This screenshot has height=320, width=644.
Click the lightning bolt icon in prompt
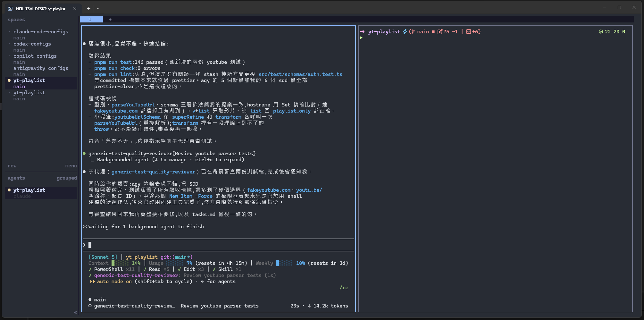click(x=405, y=32)
